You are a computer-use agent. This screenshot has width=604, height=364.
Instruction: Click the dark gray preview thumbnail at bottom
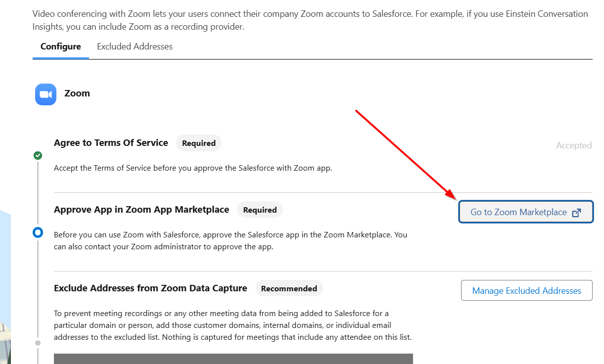233,359
